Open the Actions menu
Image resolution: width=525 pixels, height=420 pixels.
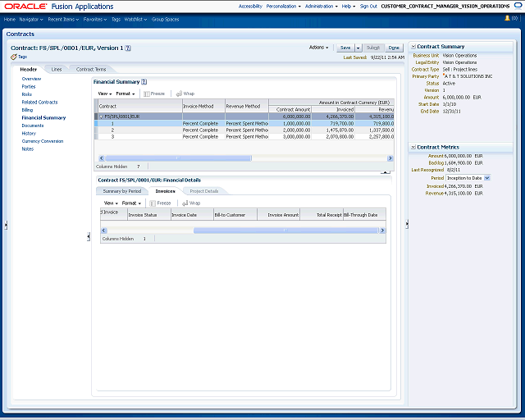click(318, 48)
